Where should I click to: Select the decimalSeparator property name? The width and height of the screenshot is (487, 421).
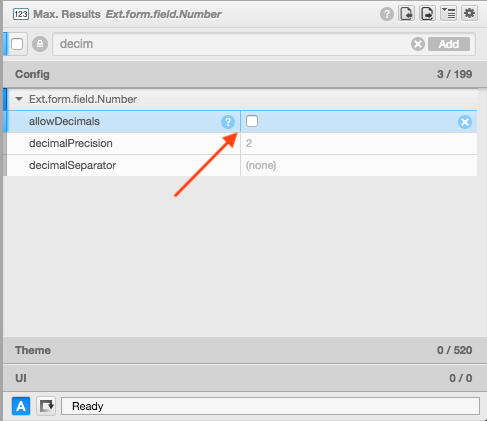[72, 165]
